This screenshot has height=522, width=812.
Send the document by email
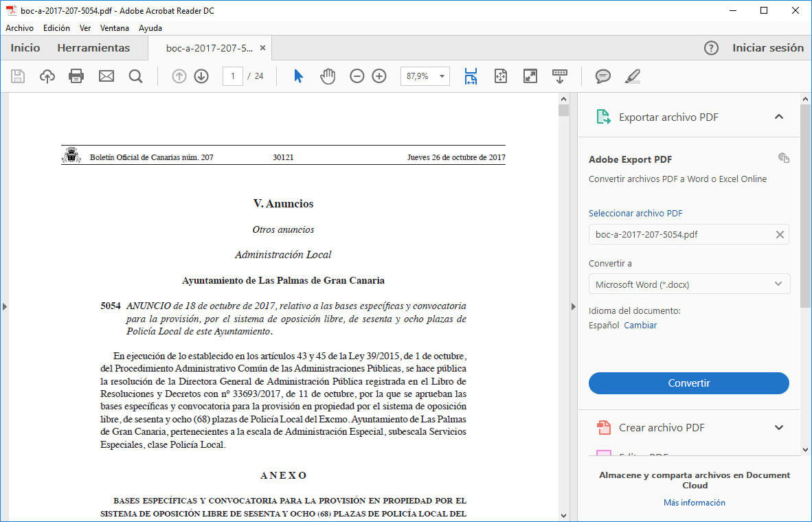tap(106, 76)
